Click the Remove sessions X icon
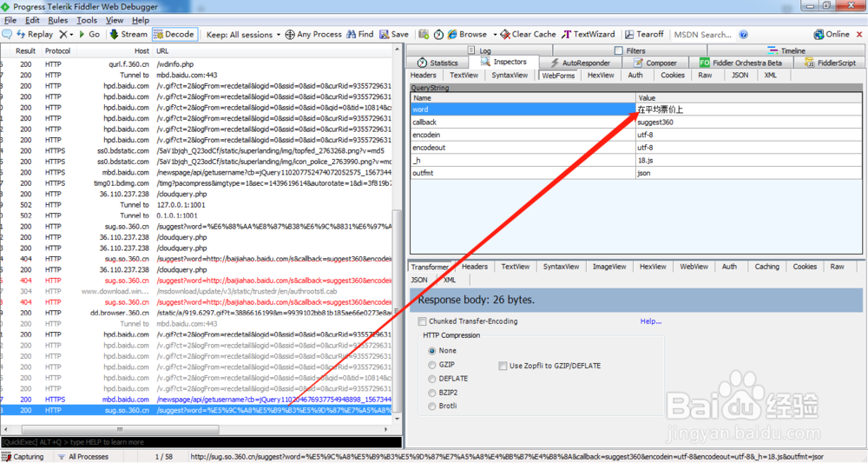Screen dimensions: 868x463 click(63, 35)
